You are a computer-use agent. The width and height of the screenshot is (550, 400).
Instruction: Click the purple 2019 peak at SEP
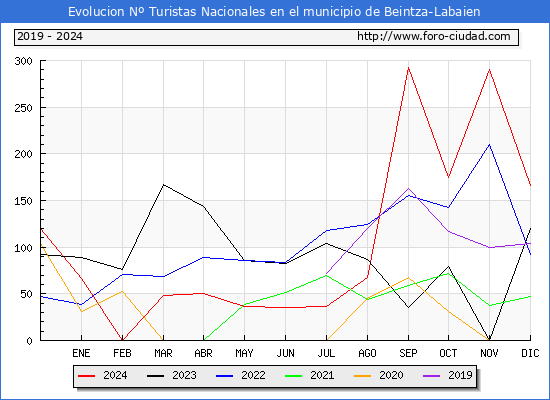pos(408,188)
